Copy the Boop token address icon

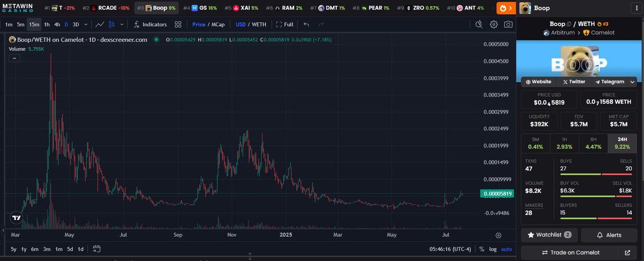click(x=570, y=24)
